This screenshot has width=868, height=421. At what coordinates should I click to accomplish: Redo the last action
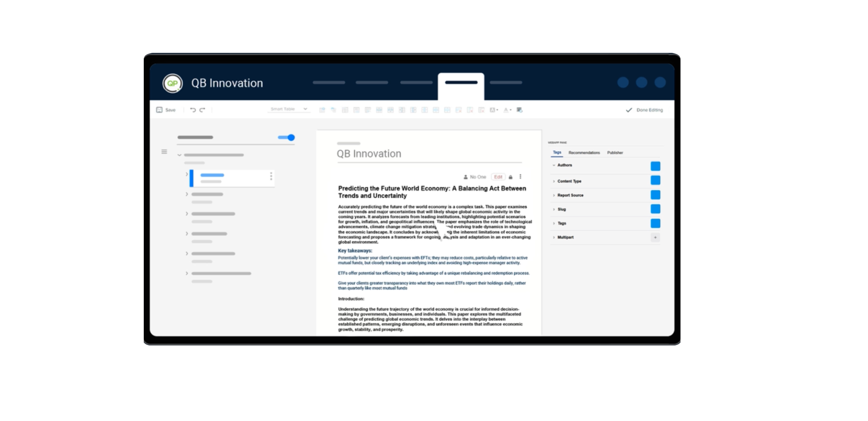202,110
